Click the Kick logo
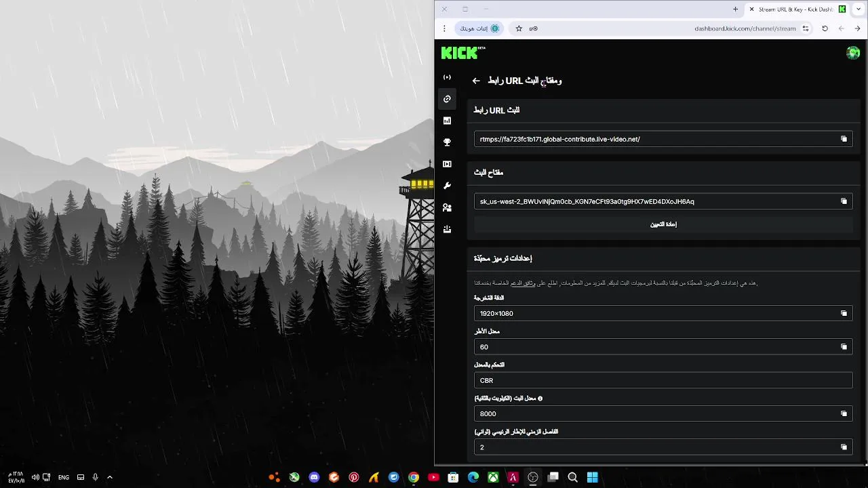Viewport: 868px width, 488px height. [x=463, y=53]
